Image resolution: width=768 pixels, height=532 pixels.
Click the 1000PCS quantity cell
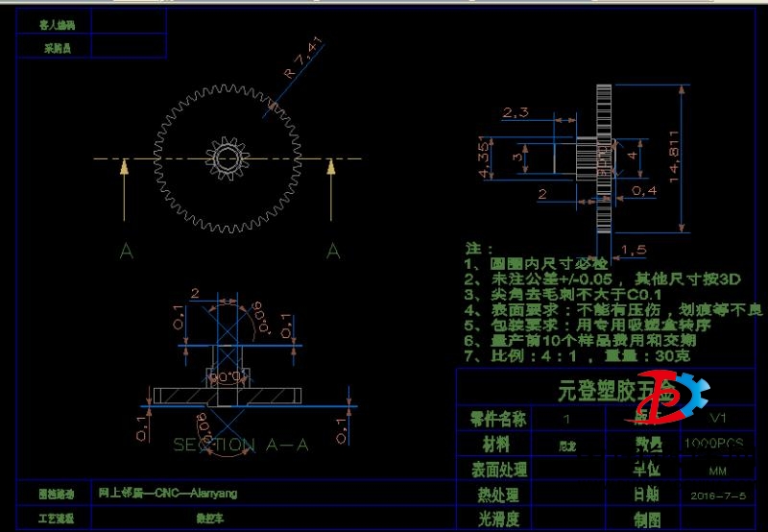point(714,445)
